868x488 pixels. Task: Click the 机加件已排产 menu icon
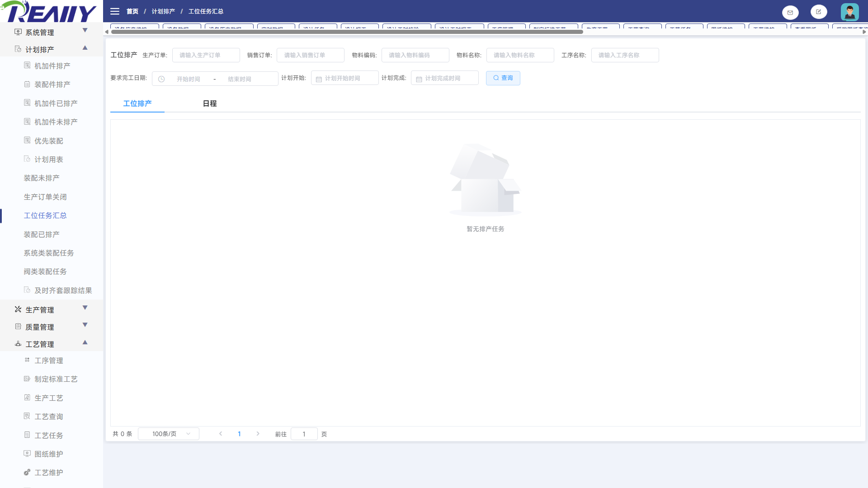click(x=27, y=103)
